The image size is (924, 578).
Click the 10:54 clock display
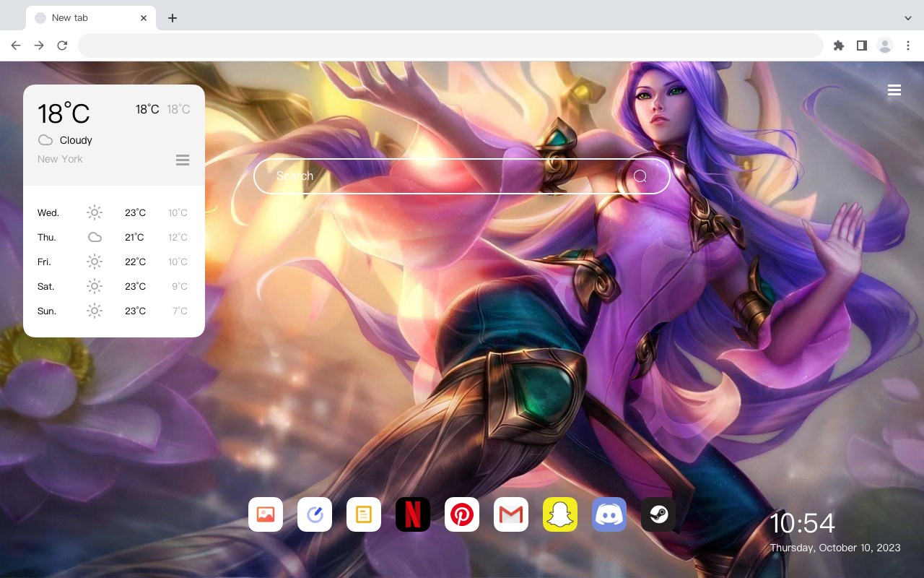802,523
